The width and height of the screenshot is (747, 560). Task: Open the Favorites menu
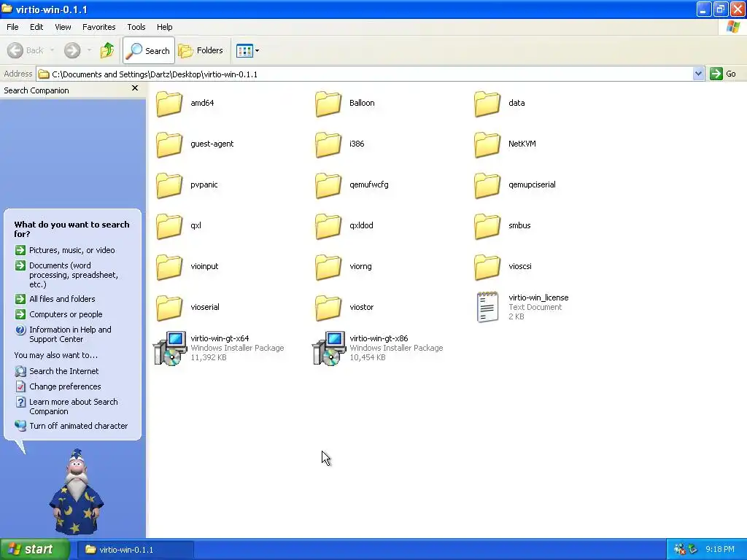point(99,27)
